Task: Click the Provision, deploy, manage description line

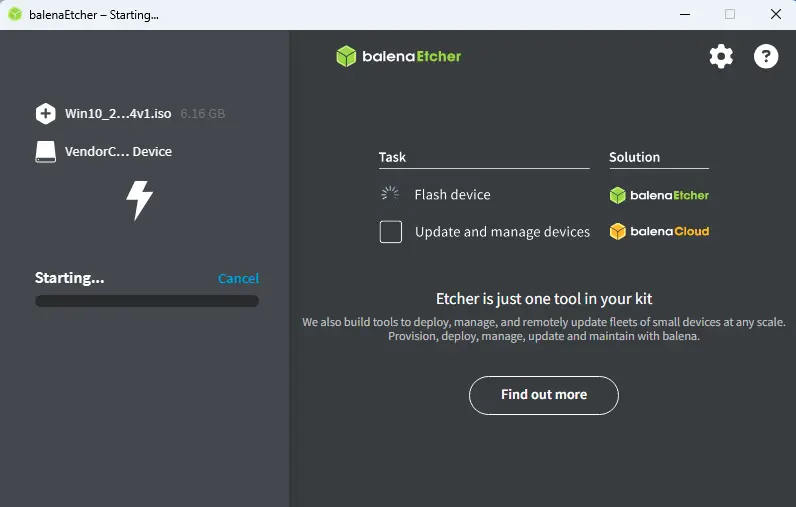Action: [x=544, y=336]
